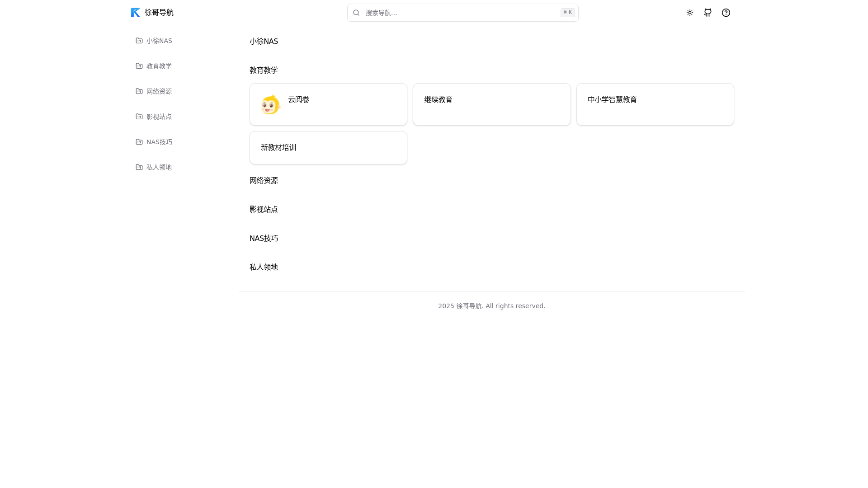Toggle the light/dark theme sun icon
Screen dimensions: 868x488
(x=690, y=13)
